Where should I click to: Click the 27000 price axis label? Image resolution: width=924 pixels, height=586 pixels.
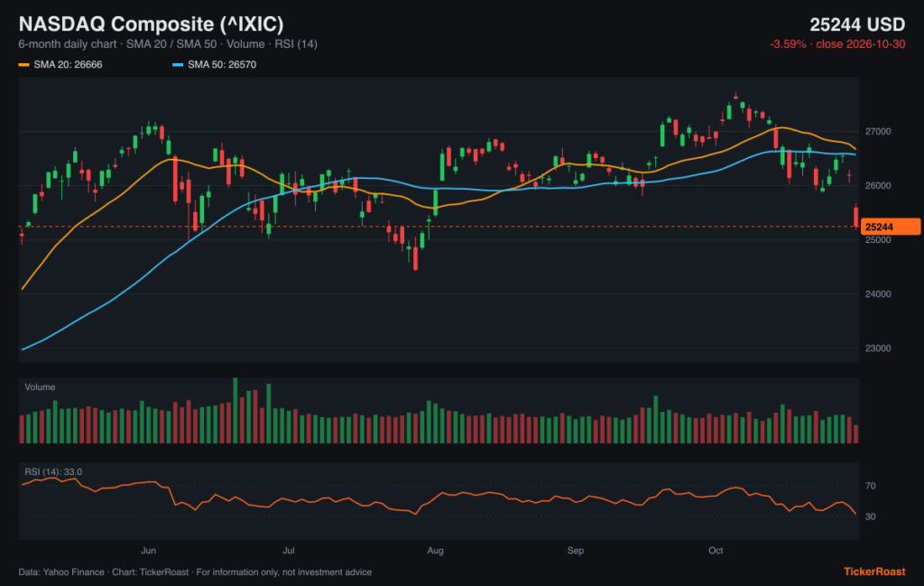878,132
